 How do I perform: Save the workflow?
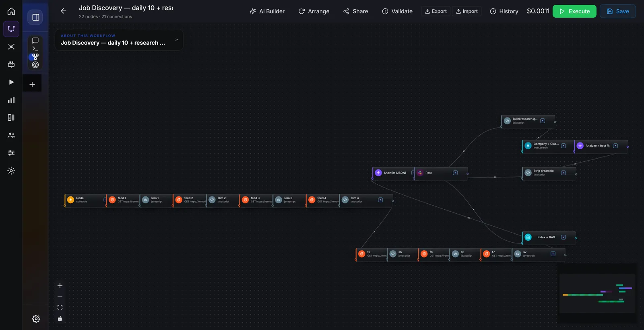tap(618, 11)
